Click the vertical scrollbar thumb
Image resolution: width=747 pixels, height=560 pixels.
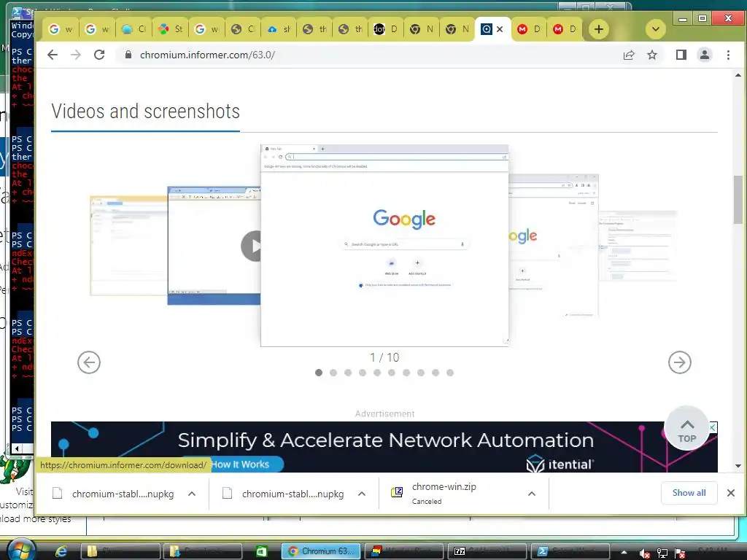738,200
